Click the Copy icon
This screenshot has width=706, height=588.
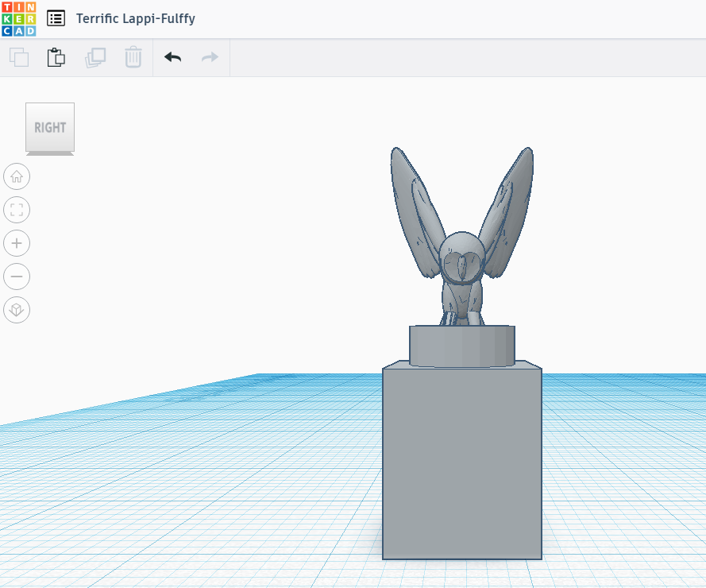[17, 57]
